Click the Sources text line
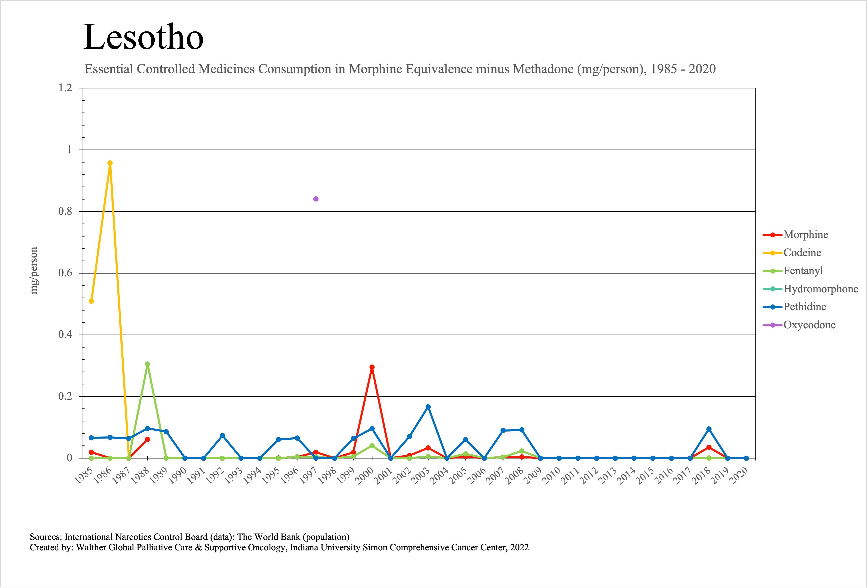This screenshot has height=588, width=868. (189, 537)
